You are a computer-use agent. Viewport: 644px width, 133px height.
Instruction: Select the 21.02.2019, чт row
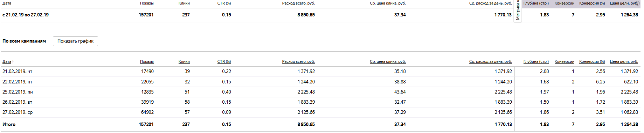click(320, 72)
